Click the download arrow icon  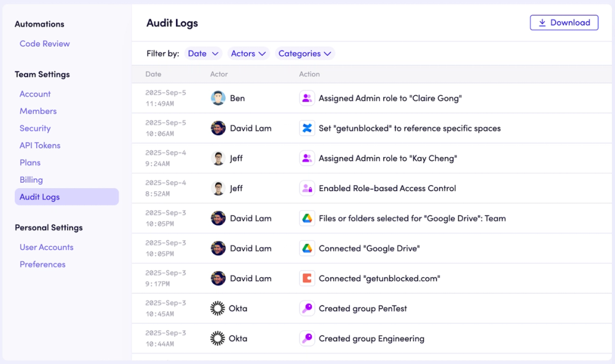click(542, 23)
